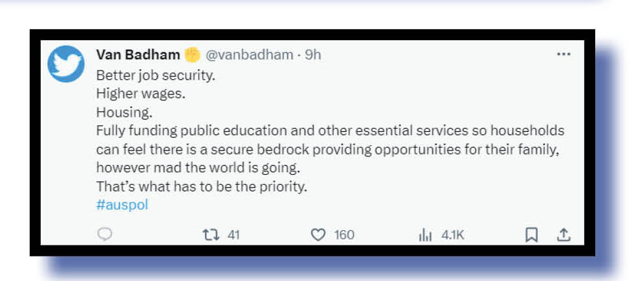Click the raised fist emoji beside the name
Screen dimensions: 644x281
[x=192, y=55]
